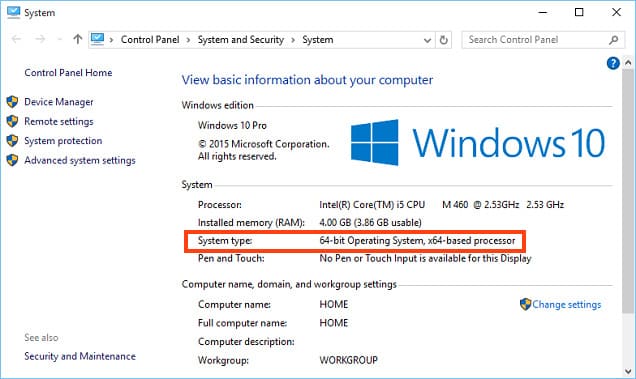This screenshot has width=636, height=379.
Task: Click the help question mark icon
Action: (x=613, y=63)
